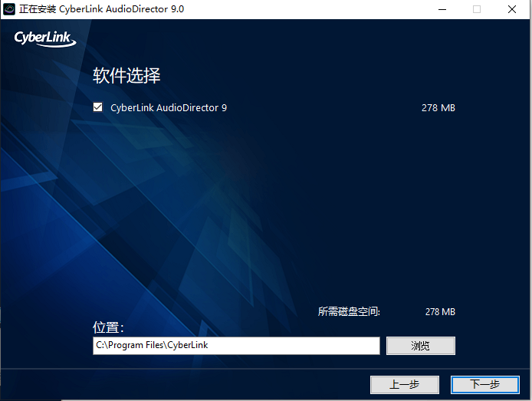Click the window title '正在安装 CyberLink AudioDirector 9.0'
The width and height of the screenshot is (532, 401).
pyautogui.click(x=102, y=9)
